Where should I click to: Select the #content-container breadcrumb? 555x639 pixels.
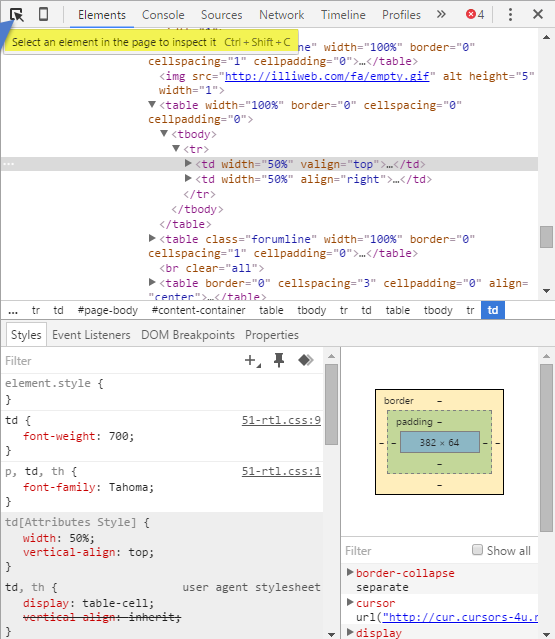(198, 310)
